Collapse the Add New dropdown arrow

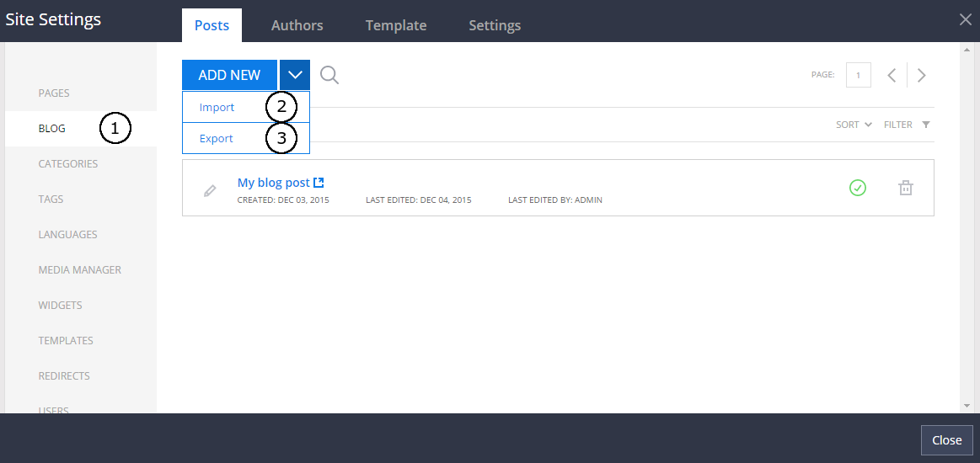point(295,75)
